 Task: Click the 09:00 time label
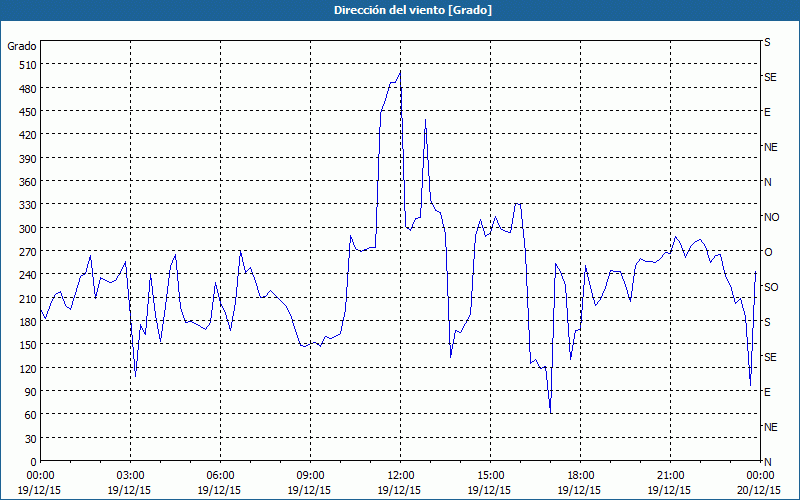[x=309, y=476]
